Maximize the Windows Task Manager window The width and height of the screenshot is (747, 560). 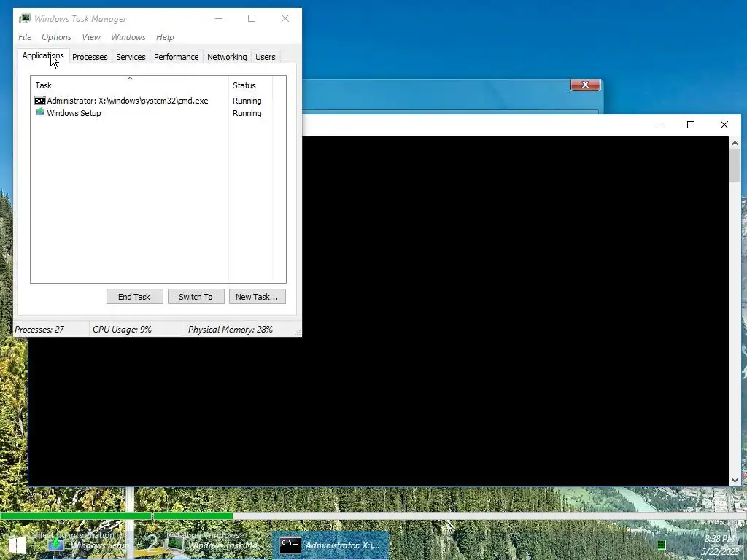pyautogui.click(x=252, y=18)
